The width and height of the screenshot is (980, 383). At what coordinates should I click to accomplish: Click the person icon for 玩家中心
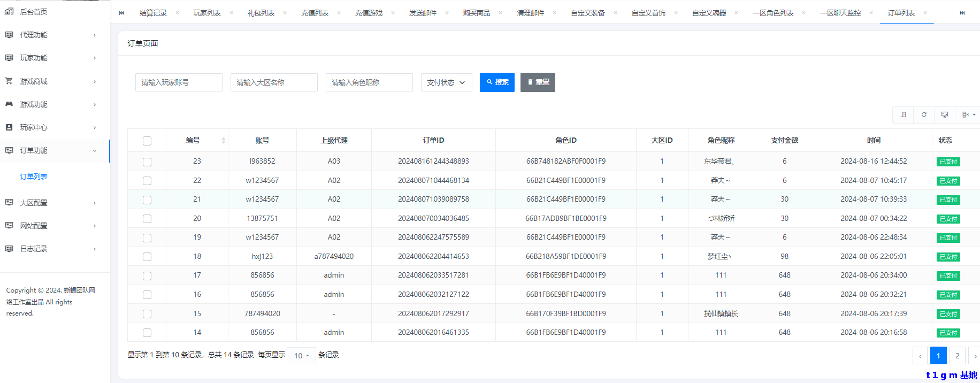tap(9, 127)
